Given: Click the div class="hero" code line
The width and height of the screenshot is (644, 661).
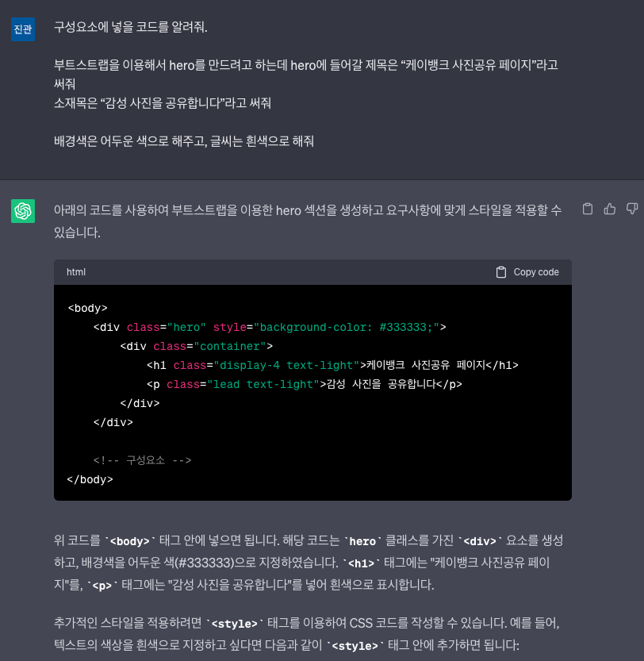Looking at the screenshot, I should 270,327.
